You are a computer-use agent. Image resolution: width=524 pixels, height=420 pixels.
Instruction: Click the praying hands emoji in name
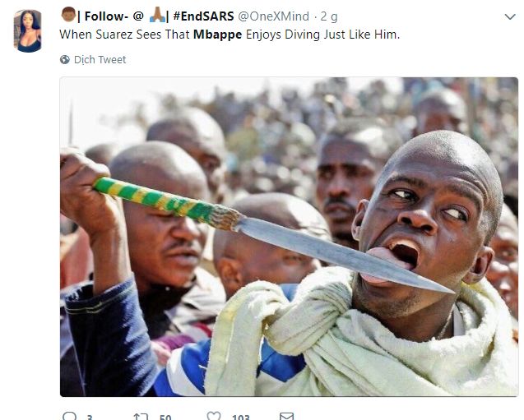point(158,16)
